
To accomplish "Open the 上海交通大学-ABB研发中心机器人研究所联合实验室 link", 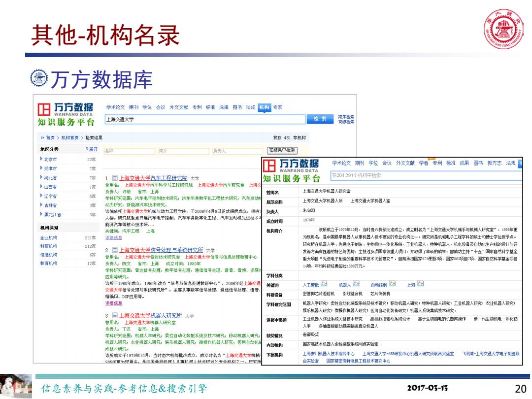I will pyautogui.click(x=408, y=354).
